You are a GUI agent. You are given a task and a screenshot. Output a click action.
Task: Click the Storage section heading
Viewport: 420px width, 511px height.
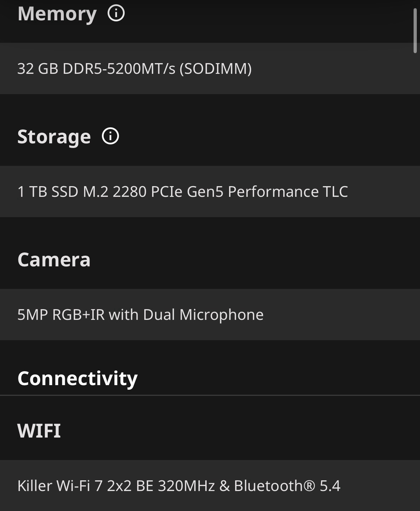[54, 137]
